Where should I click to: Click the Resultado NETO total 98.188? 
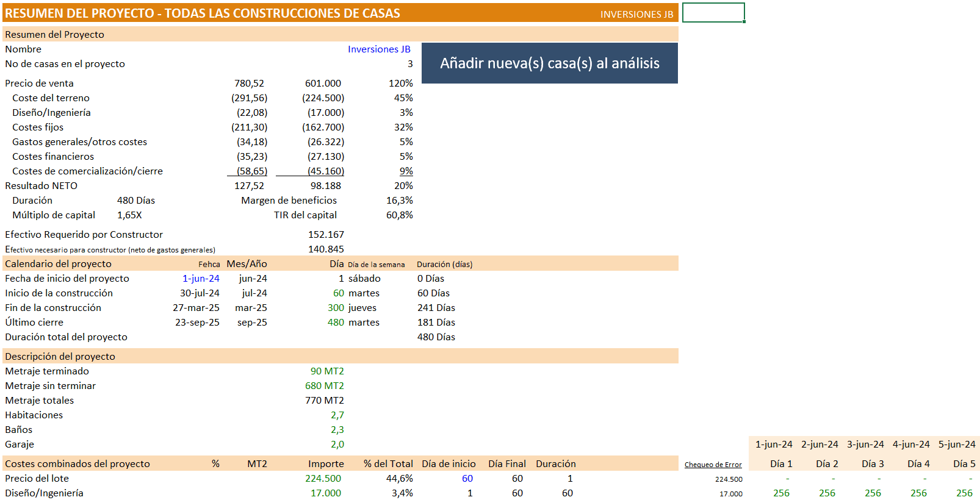click(x=325, y=186)
